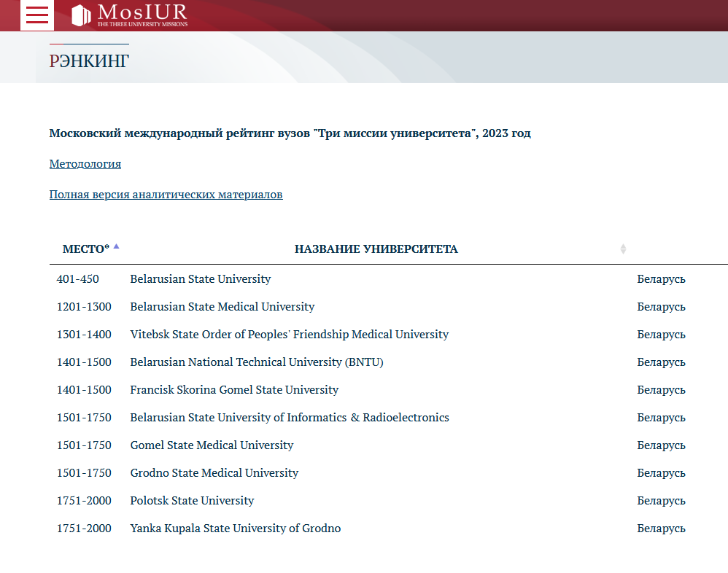Click rank 401-450 cell
728x573 pixels.
click(x=77, y=278)
